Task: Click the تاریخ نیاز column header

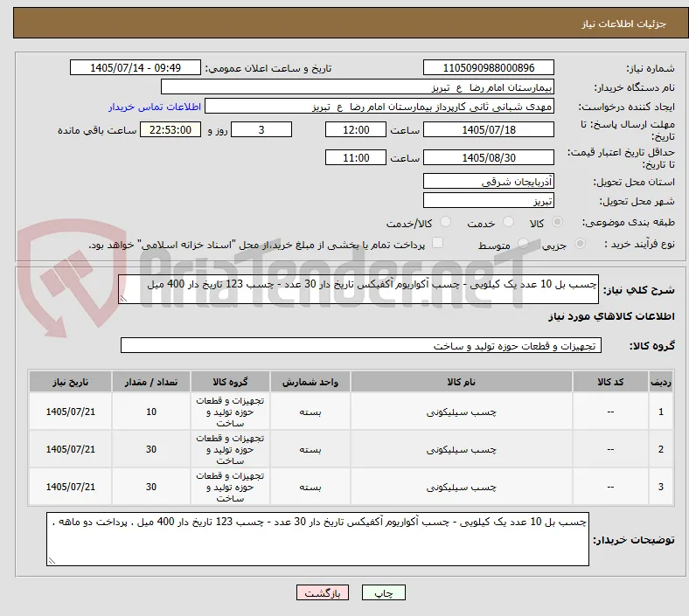Action: pyautogui.click(x=70, y=382)
